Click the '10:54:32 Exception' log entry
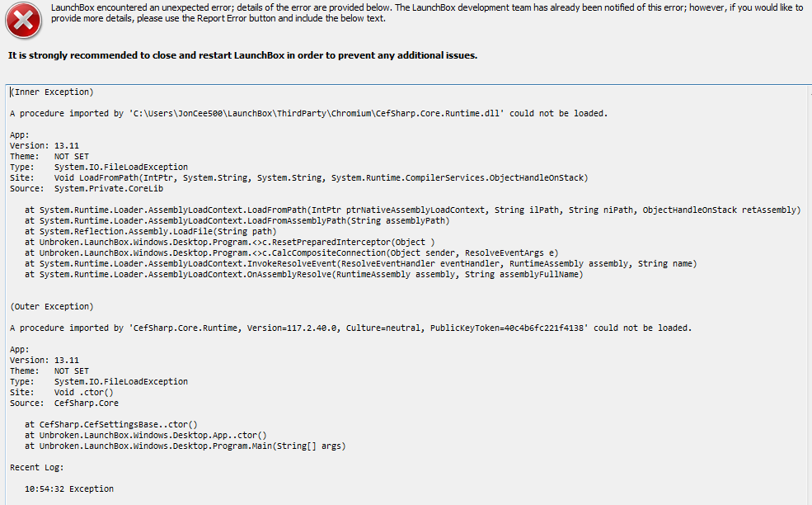 [x=69, y=489]
